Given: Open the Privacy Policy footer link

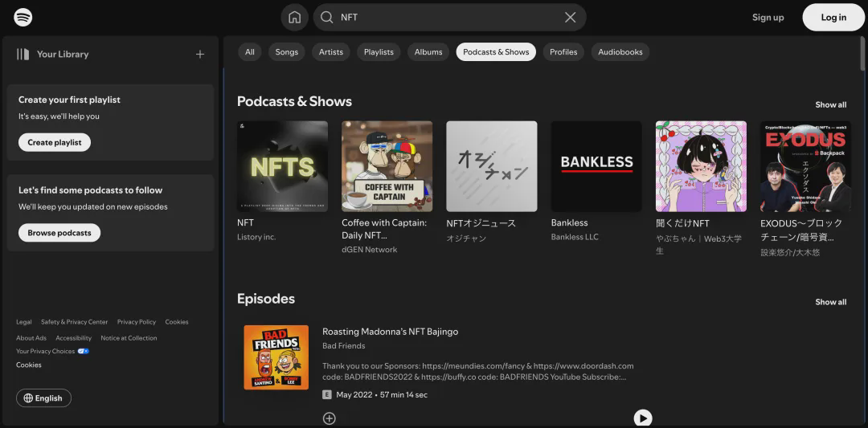Looking at the screenshot, I should click(136, 322).
